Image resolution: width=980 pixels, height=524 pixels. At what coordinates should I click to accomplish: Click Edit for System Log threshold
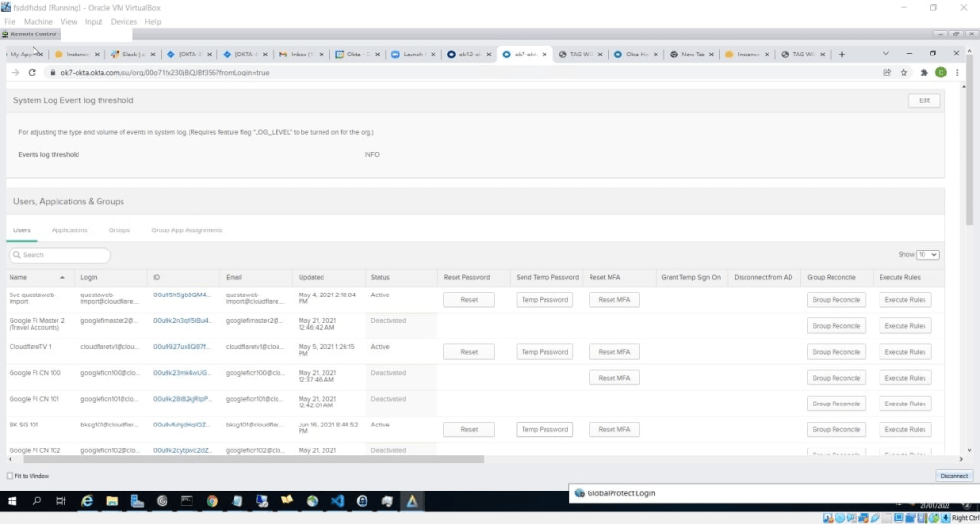pyautogui.click(x=924, y=100)
